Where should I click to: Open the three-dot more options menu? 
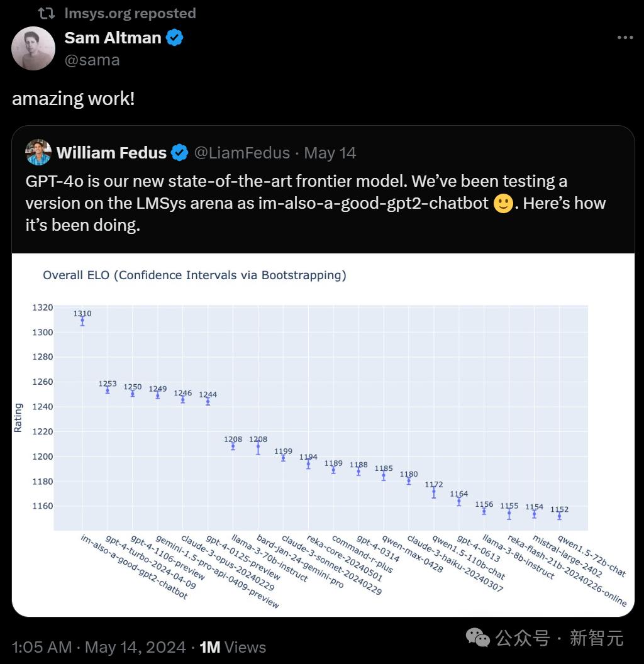(625, 38)
